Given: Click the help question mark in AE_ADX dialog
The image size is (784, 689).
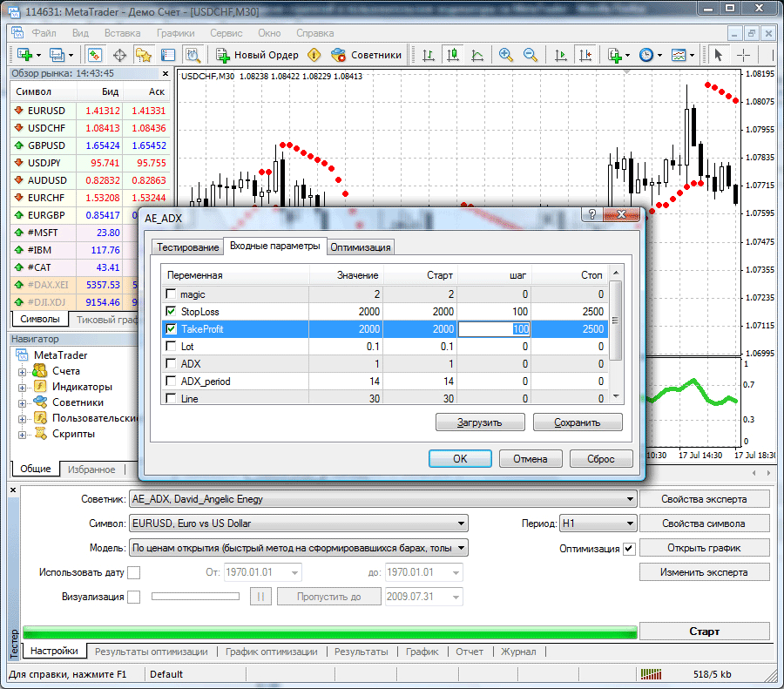Looking at the screenshot, I should click(592, 214).
